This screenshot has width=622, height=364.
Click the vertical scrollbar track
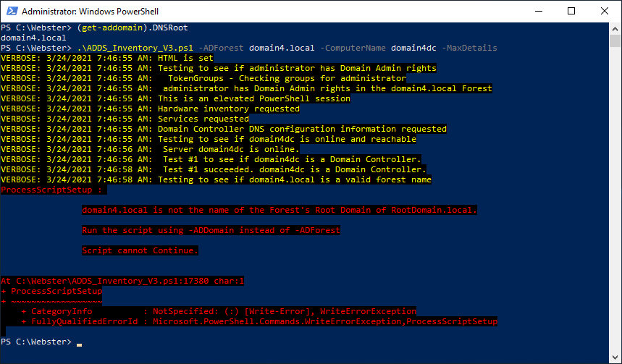pyautogui.click(x=615, y=217)
